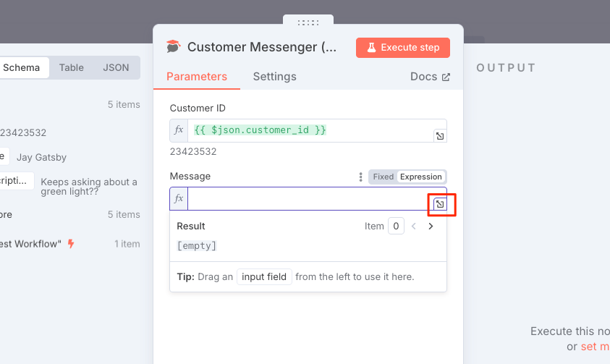Grab the panel drag handle dots
Image resolution: width=610 pixels, height=364 pixels.
pyautogui.click(x=308, y=22)
